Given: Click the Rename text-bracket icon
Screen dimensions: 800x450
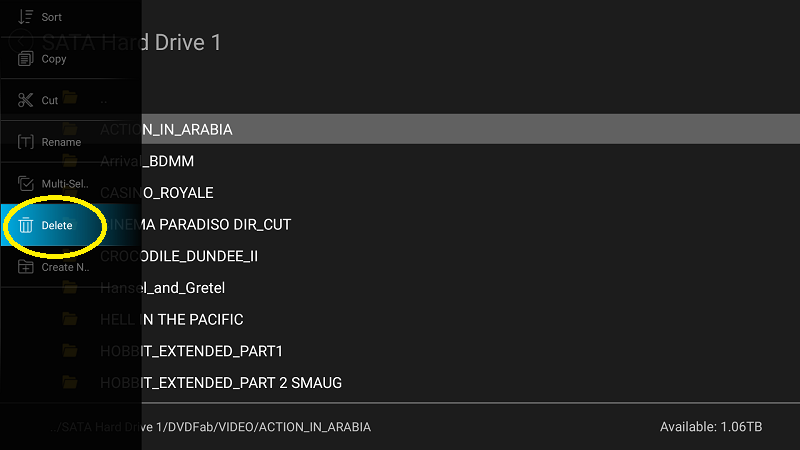Looking at the screenshot, I should [25, 142].
